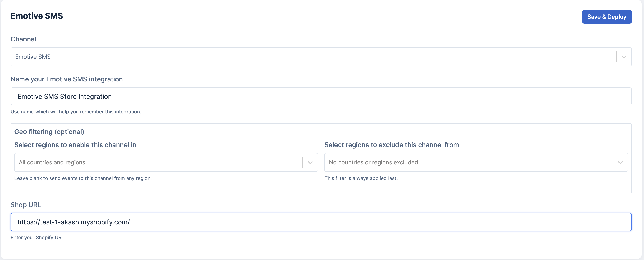Click the Save & Deploy button
The height and width of the screenshot is (260, 644).
click(x=606, y=17)
